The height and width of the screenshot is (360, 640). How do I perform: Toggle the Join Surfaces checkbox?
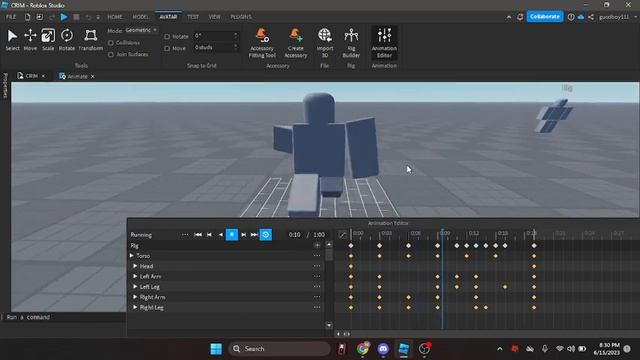click(111, 54)
